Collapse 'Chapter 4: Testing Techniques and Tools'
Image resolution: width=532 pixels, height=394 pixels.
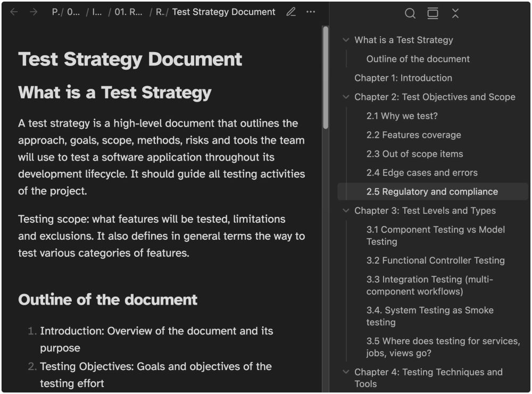tap(345, 372)
